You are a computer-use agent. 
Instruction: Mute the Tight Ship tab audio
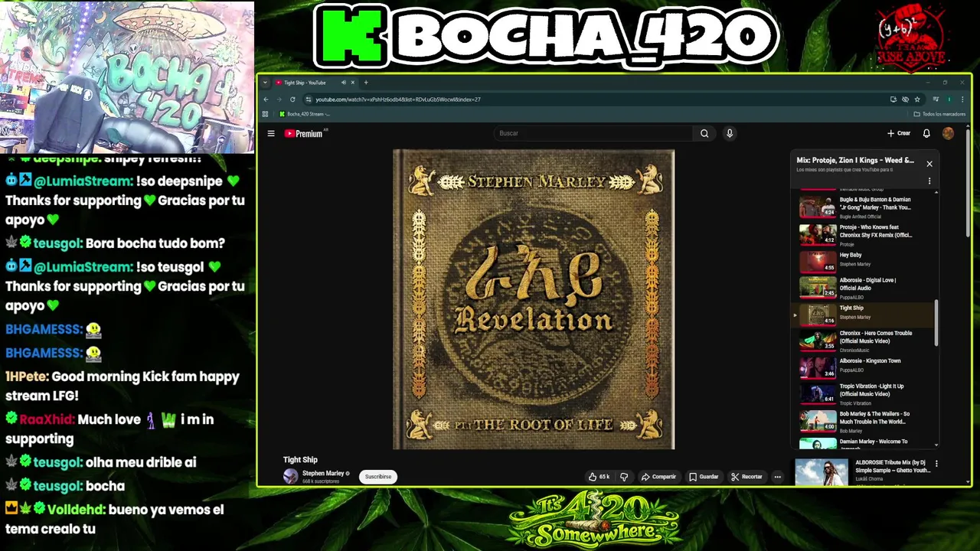point(344,83)
